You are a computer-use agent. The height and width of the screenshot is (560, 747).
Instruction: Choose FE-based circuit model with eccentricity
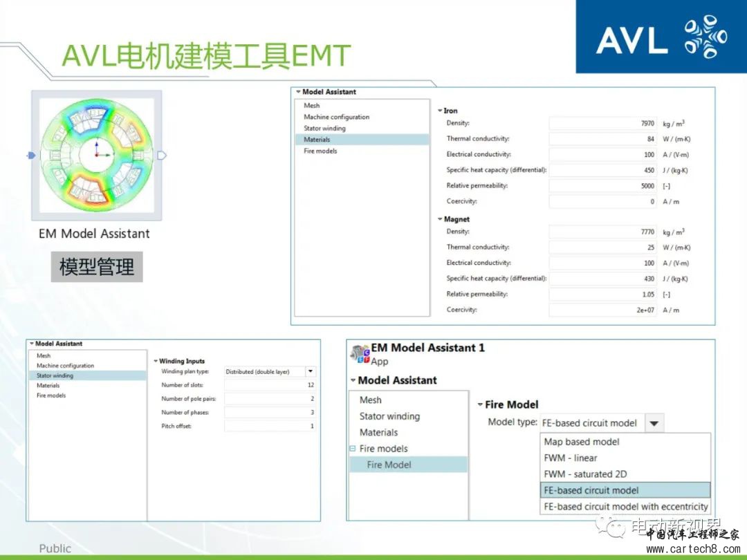pyautogui.click(x=625, y=507)
